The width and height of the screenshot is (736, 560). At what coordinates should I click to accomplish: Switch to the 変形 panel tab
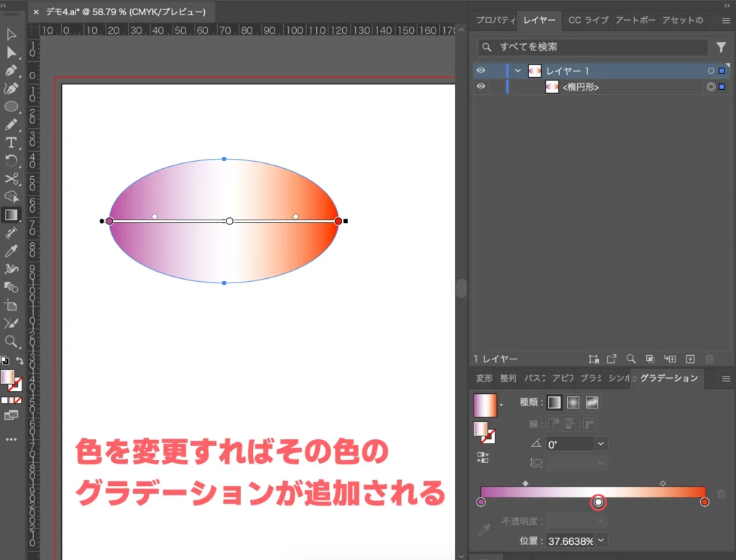[x=482, y=378]
